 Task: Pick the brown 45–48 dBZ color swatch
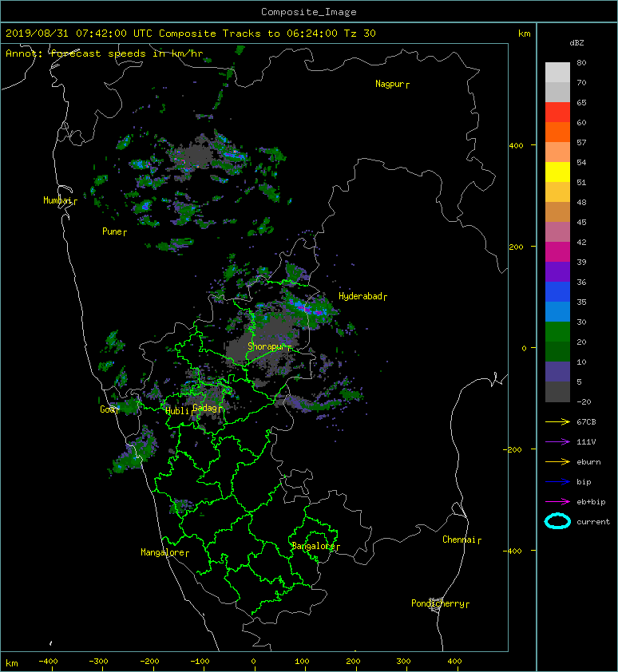(557, 212)
